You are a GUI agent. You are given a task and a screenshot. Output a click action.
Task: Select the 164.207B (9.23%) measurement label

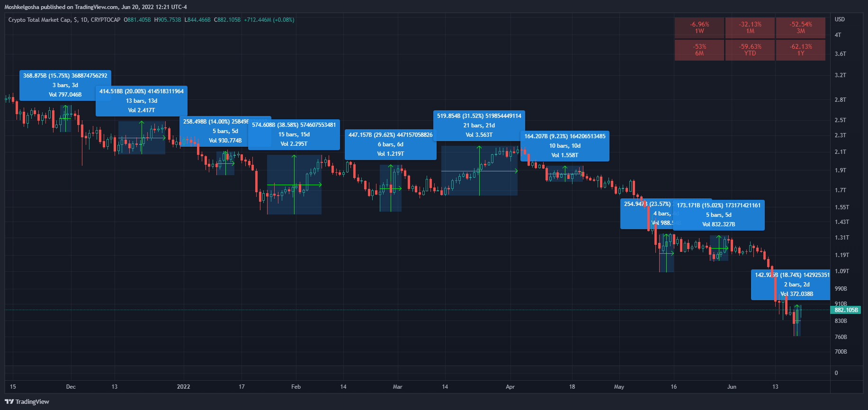tap(565, 146)
